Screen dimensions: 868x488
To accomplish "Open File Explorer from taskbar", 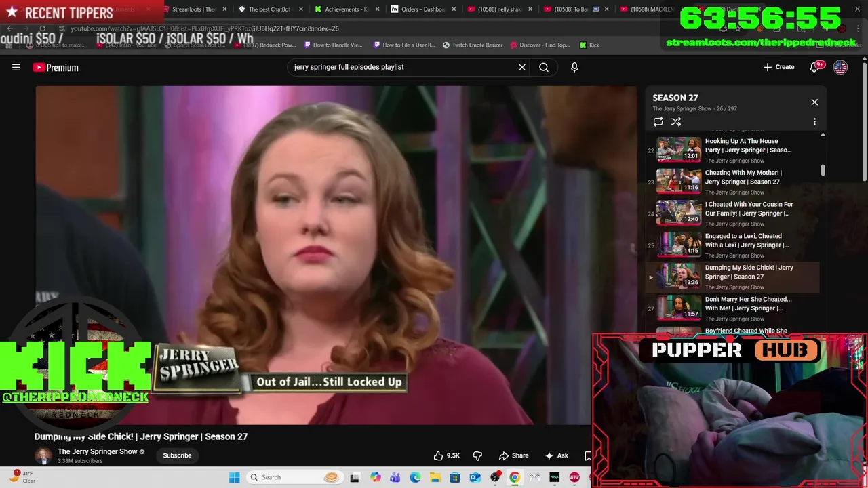I will 435,477.
